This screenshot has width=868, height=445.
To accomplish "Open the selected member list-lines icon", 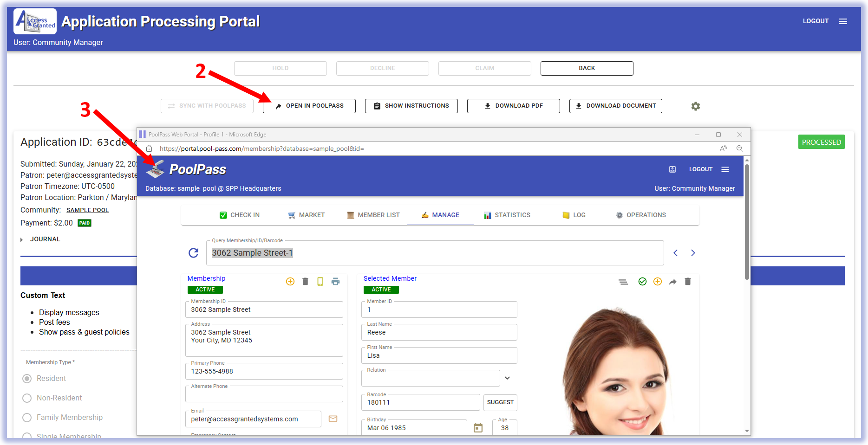I will click(x=623, y=282).
